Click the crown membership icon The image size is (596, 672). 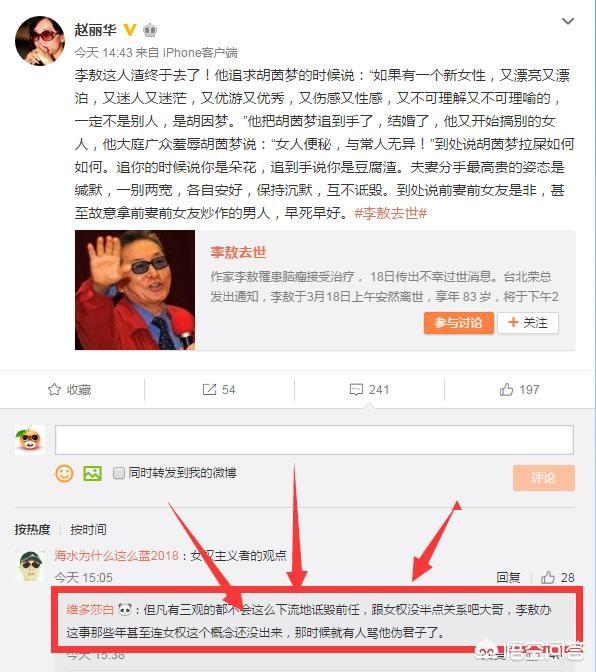pyautogui.click(x=150, y=30)
